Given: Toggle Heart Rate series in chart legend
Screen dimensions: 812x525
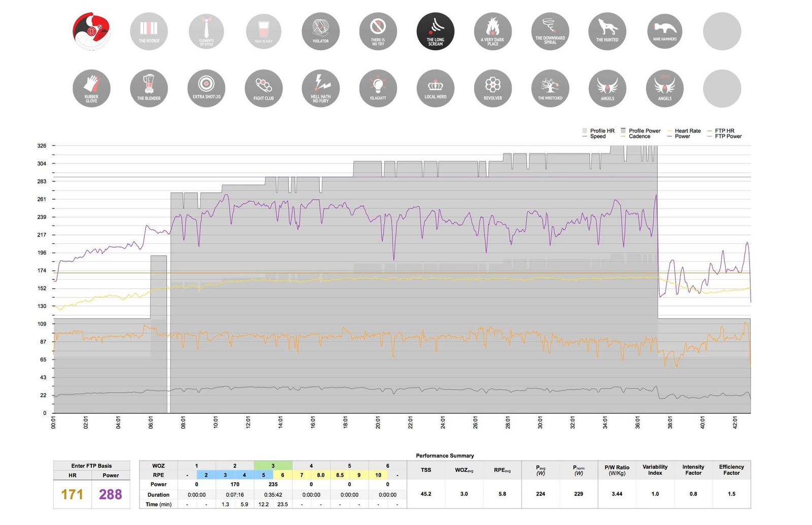Looking at the screenshot, I should [687, 131].
